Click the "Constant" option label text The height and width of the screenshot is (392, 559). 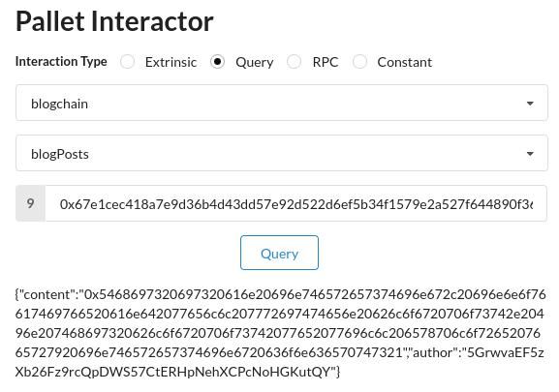pyautogui.click(x=405, y=62)
